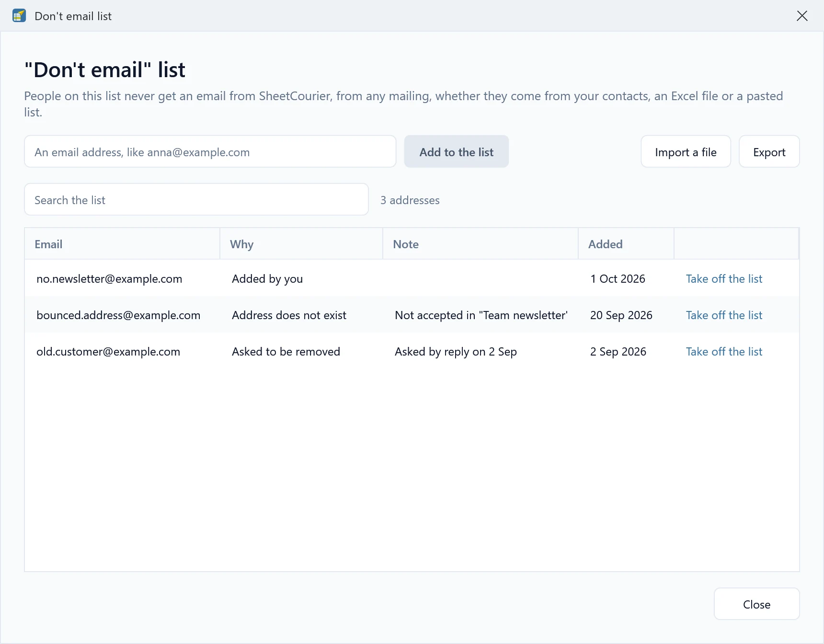The height and width of the screenshot is (644, 824).
Task: Click the Export button
Action: pos(769,151)
